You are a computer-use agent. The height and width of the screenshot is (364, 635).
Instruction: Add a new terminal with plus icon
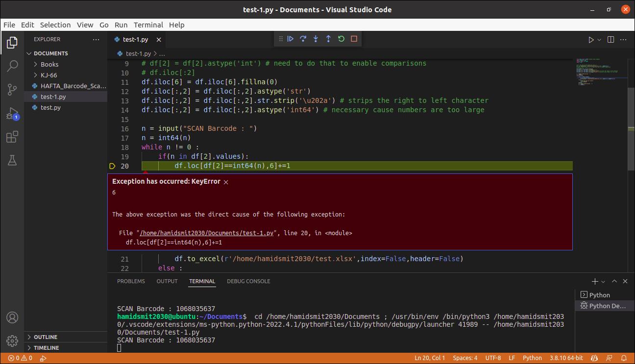[x=595, y=281]
